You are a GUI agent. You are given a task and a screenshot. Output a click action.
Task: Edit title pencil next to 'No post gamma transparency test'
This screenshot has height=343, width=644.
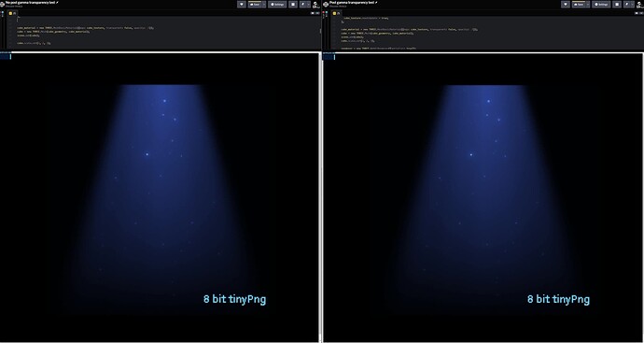click(58, 3)
